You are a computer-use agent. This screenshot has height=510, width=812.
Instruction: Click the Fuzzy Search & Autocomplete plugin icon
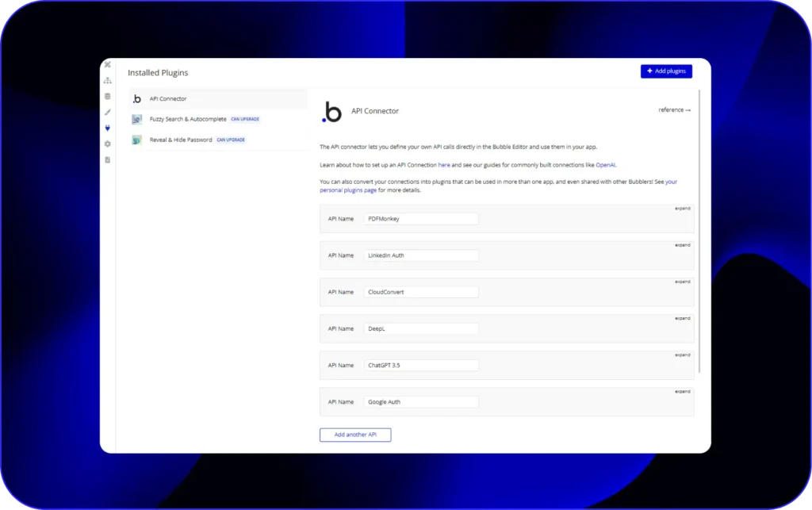point(137,119)
